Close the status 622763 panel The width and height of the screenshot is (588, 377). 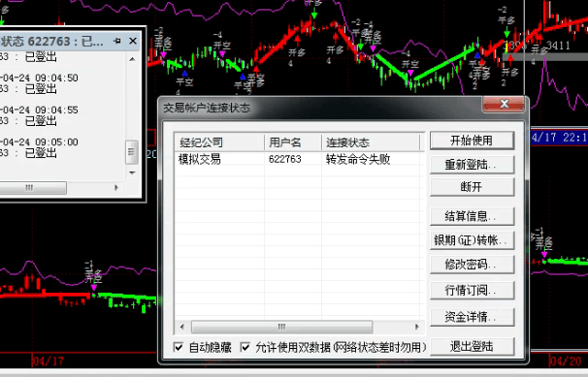click(x=133, y=41)
